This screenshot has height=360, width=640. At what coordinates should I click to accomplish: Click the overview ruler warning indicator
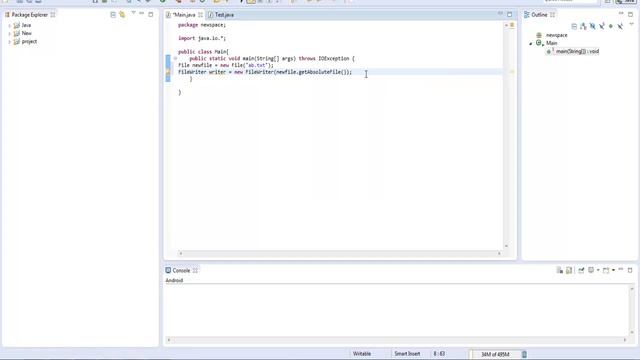tap(512, 72)
